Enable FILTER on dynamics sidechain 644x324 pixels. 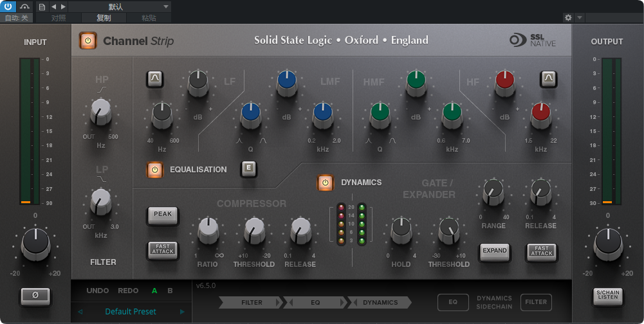tap(535, 302)
